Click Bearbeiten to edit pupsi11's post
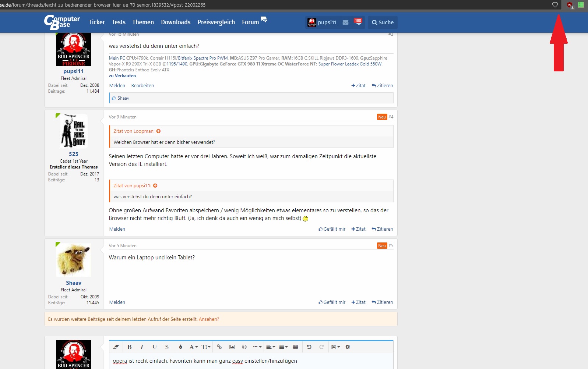Screen dimensions: 588x369 tap(142, 86)
